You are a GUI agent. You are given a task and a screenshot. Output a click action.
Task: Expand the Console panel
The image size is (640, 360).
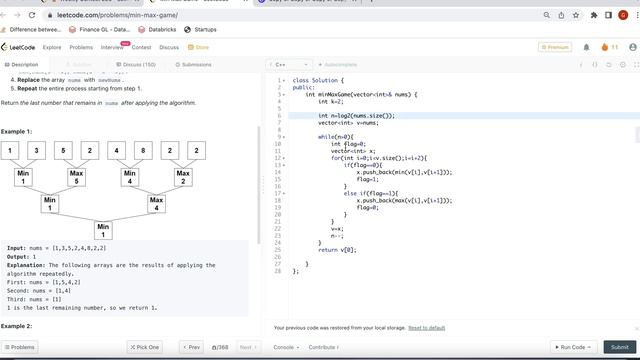tap(286, 347)
